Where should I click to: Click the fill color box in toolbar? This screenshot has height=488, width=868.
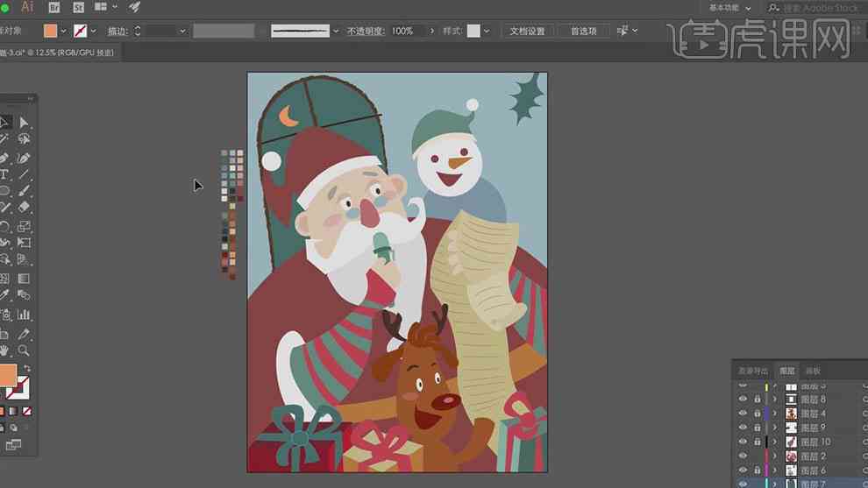(8, 375)
